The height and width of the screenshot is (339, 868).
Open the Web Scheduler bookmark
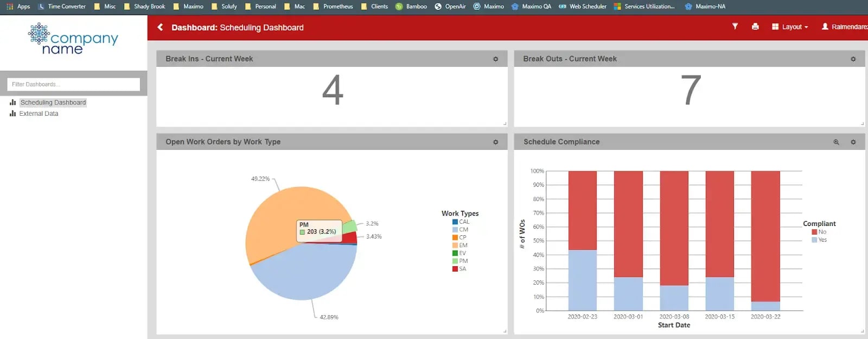click(x=583, y=7)
